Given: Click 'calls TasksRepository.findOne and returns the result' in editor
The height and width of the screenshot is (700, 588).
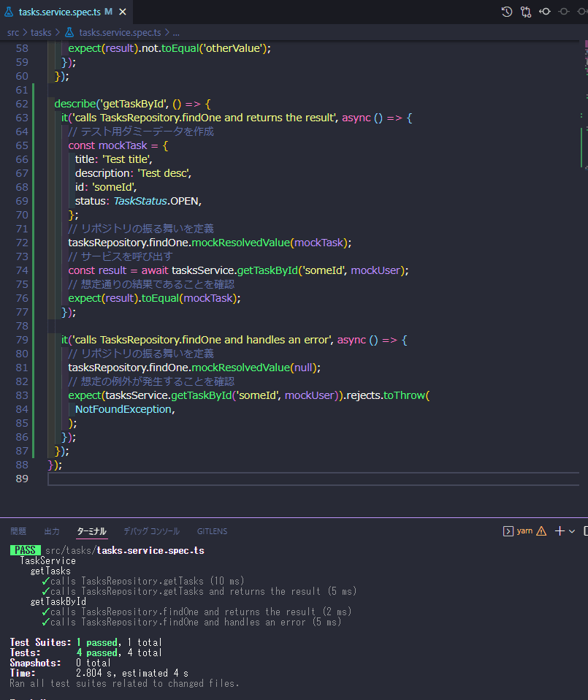Looking at the screenshot, I should pyautogui.click(x=203, y=118).
